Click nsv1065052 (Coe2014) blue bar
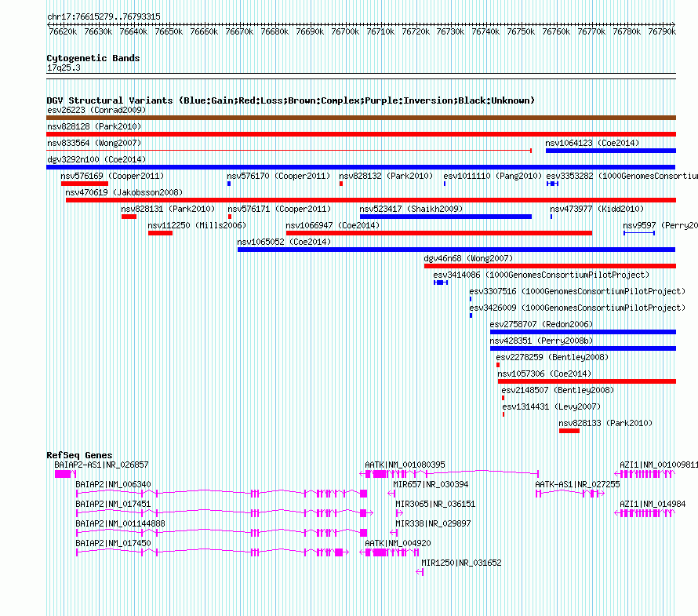The height and width of the screenshot is (616, 698). point(456,250)
